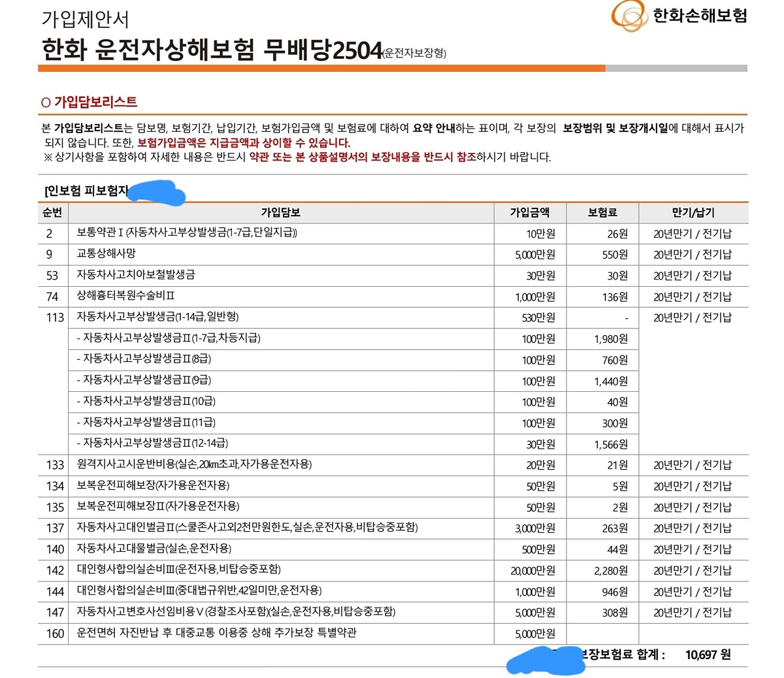The image size is (784, 678).
Task: Click the orange divider bar under the title
Action: [x=321, y=68]
